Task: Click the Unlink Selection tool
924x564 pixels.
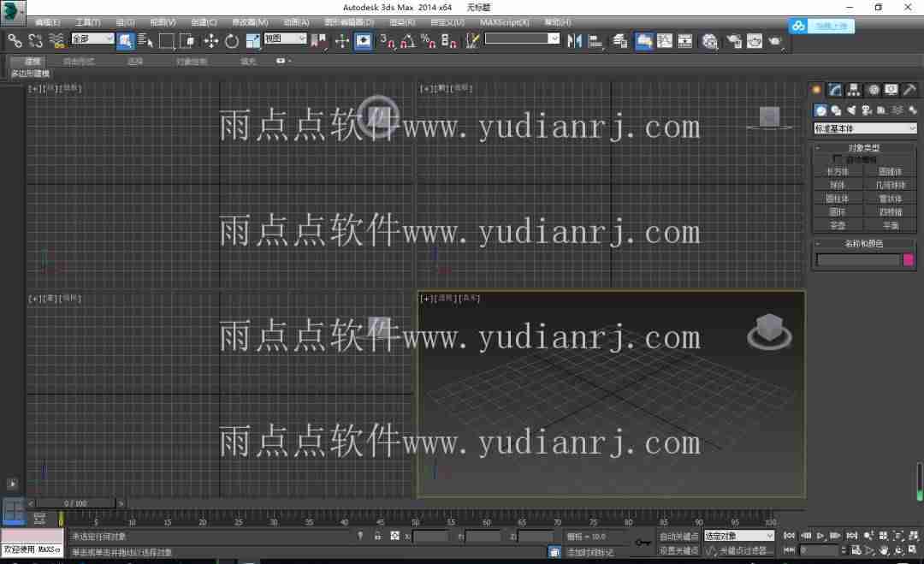Action: [35, 41]
